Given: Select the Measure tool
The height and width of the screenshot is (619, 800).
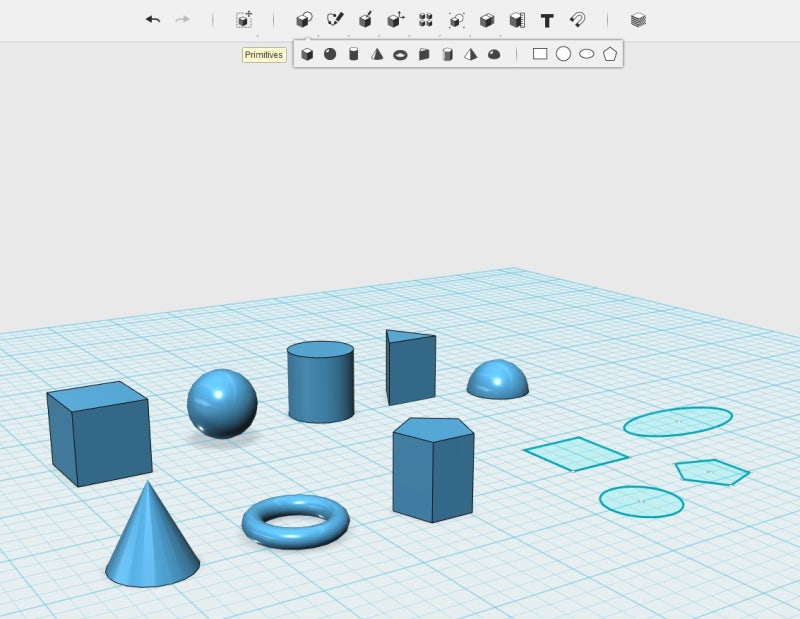Looking at the screenshot, I should point(517,20).
